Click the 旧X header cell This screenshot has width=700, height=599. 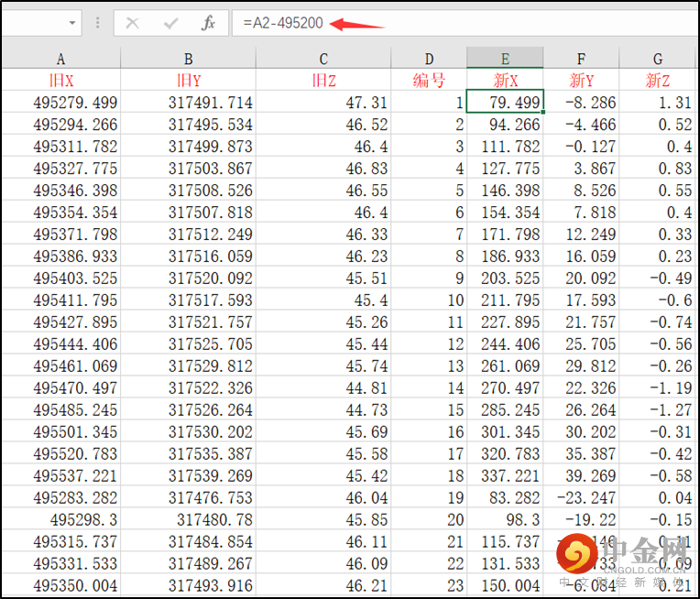(60, 81)
